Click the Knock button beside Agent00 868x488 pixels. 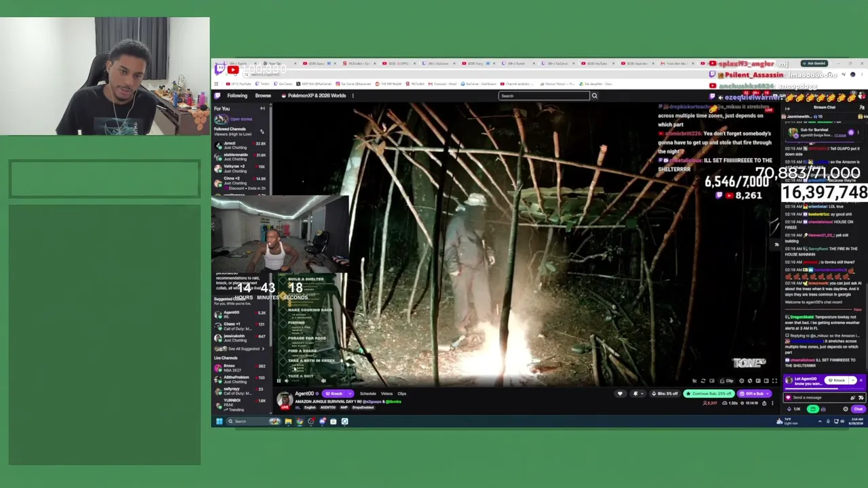[333, 394]
